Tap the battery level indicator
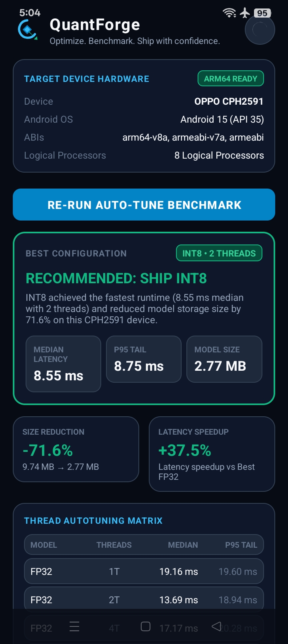 [262, 13]
